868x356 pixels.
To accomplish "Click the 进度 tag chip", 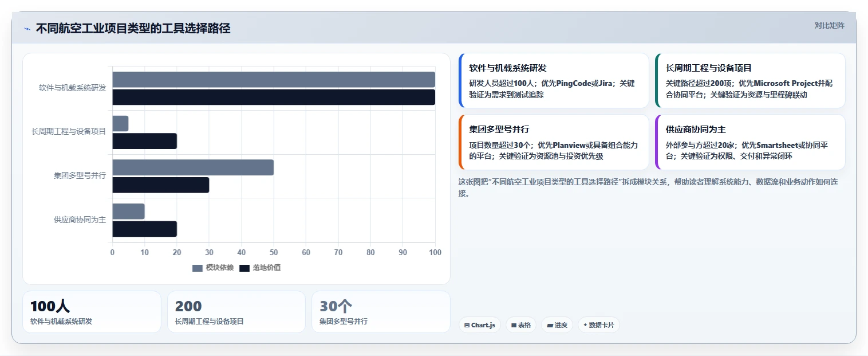I will [557, 325].
